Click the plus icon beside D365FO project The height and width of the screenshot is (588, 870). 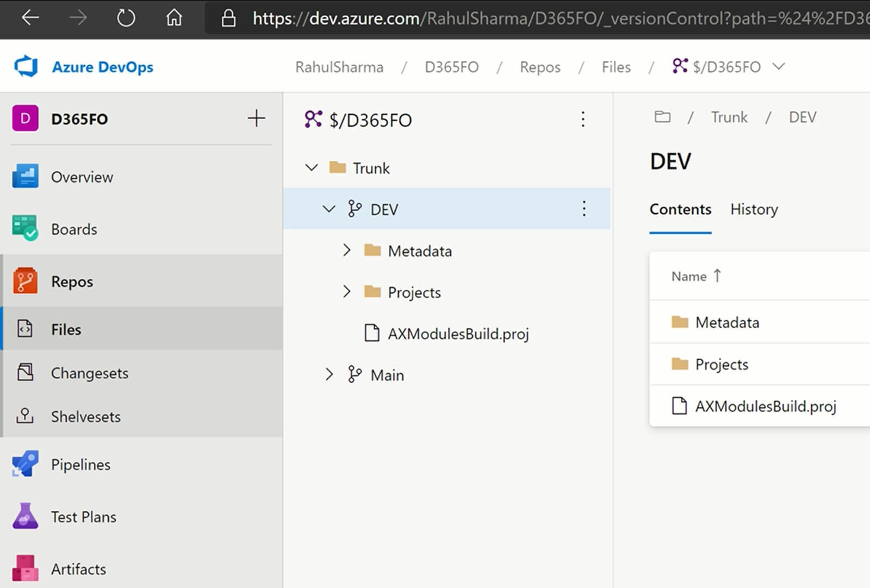pyautogui.click(x=256, y=118)
